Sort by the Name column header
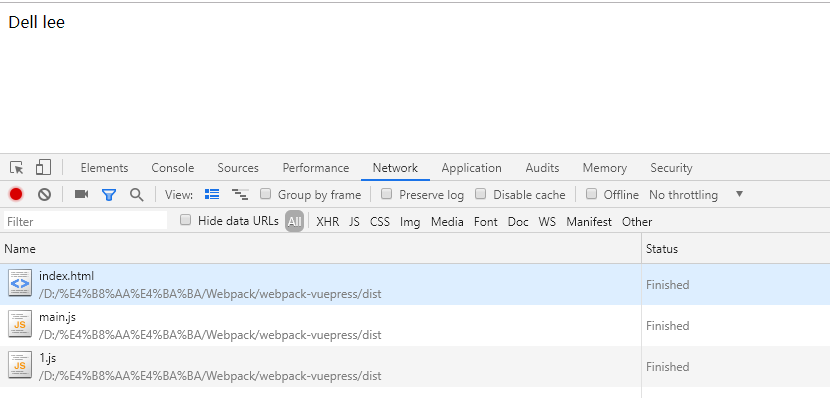This screenshot has height=398, width=830. [x=320, y=248]
